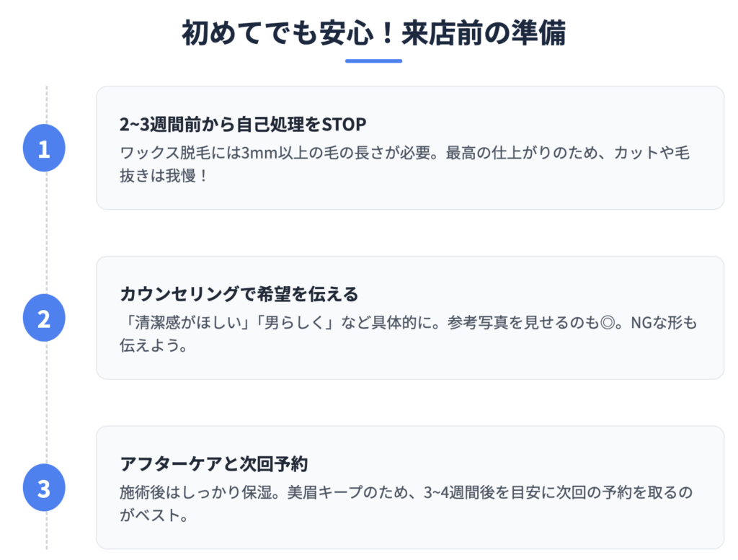Click the description starting with 施術後はしっかり保湿
Image resolution: width=738 pixels, height=560 pixels.
pos(406,504)
